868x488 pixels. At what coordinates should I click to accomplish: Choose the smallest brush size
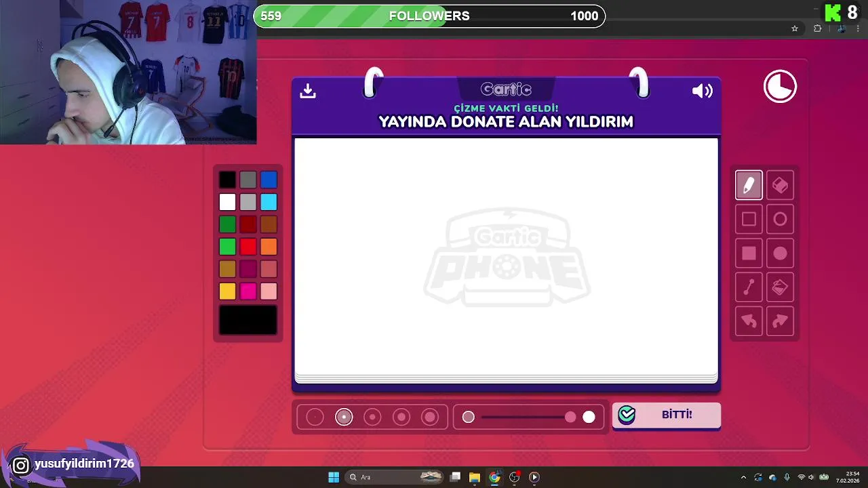[x=315, y=417]
